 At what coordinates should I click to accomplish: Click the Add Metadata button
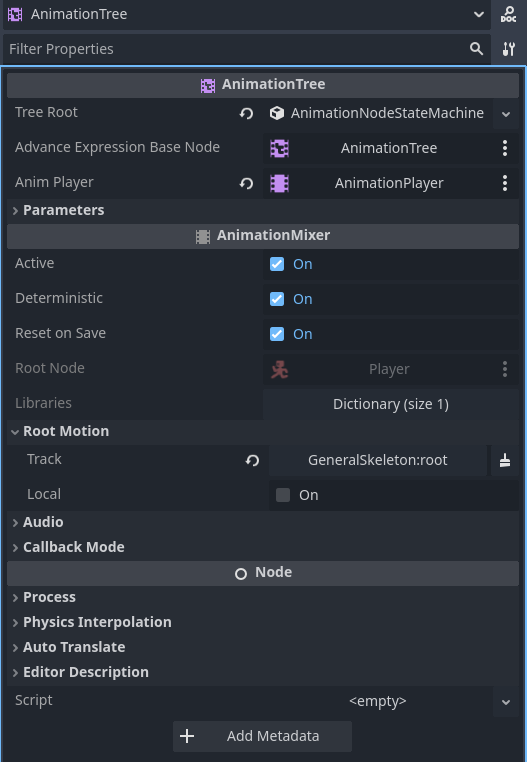click(x=263, y=736)
